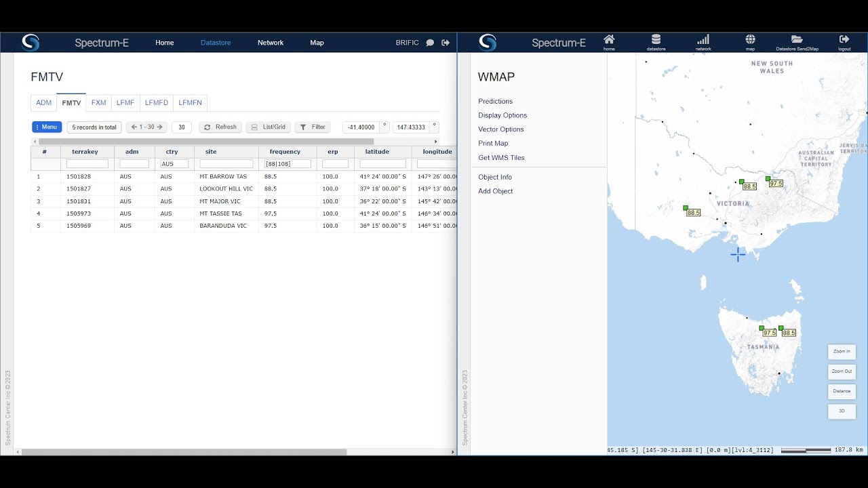Click logout arrow icon in left window
868x488 pixels.
pyautogui.click(x=446, y=43)
